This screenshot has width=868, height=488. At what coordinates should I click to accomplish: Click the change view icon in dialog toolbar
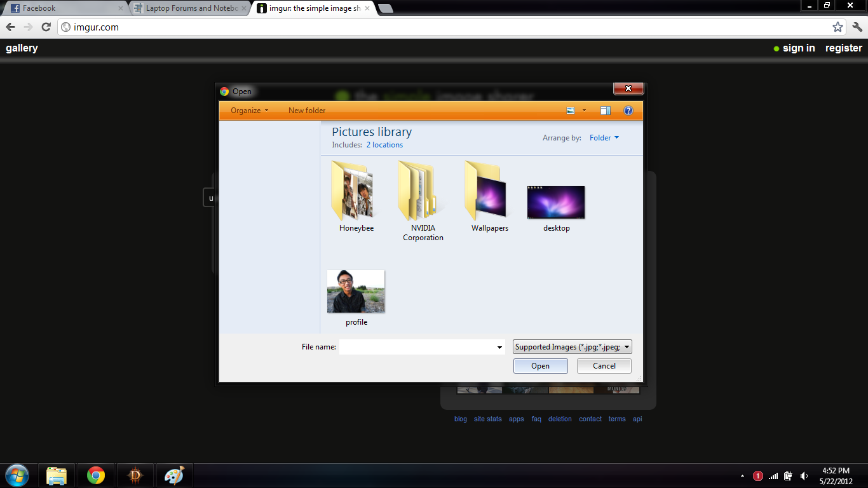pyautogui.click(x=571, y=111)
